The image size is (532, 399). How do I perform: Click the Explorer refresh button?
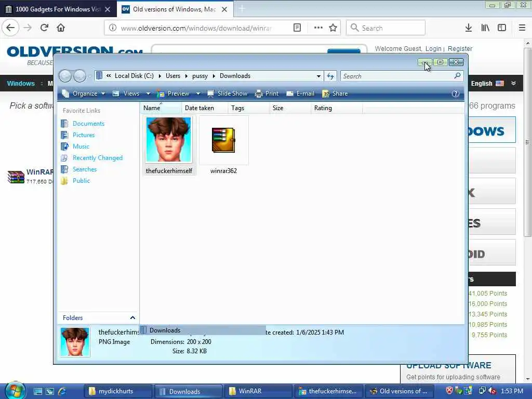[x=330, y=76]
